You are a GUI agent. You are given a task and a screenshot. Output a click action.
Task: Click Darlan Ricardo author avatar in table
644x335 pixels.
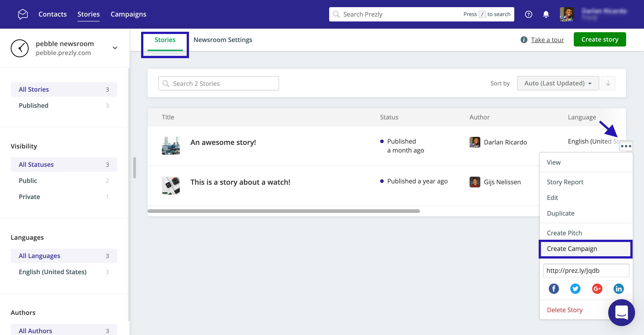pos(475,142)
